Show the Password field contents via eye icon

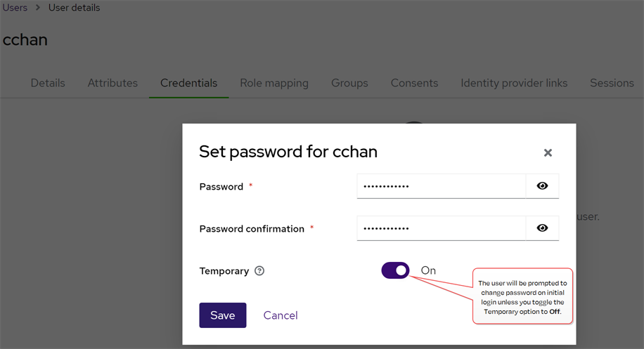542,186
